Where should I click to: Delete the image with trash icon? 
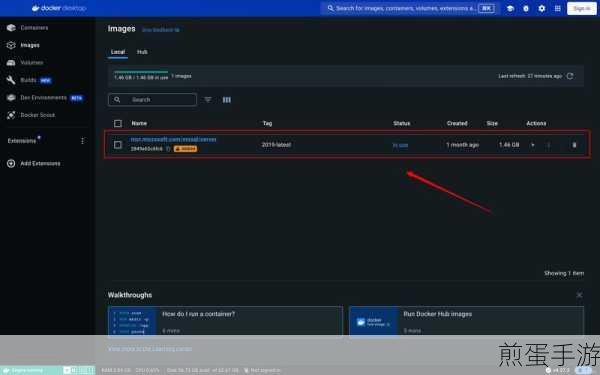574,145
